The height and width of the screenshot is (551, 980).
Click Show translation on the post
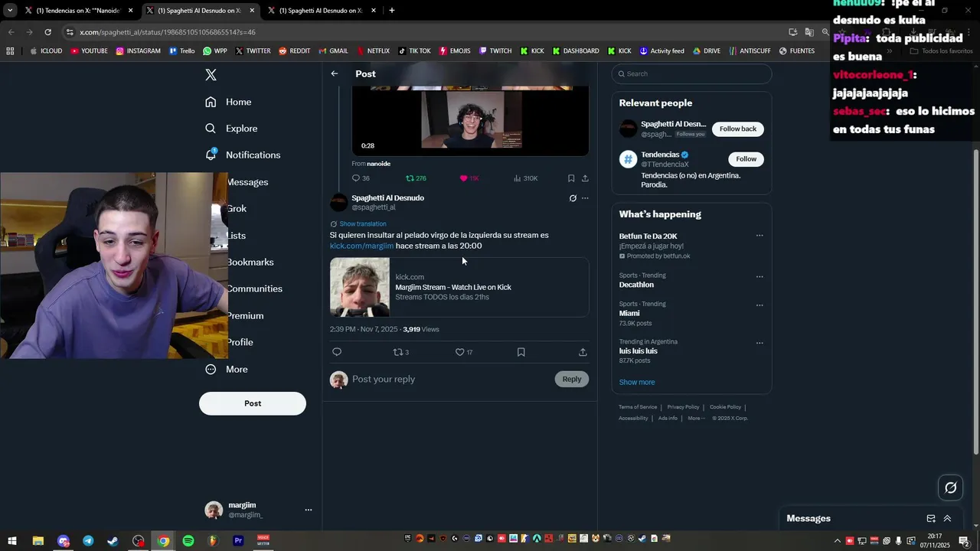pos(363,224)
